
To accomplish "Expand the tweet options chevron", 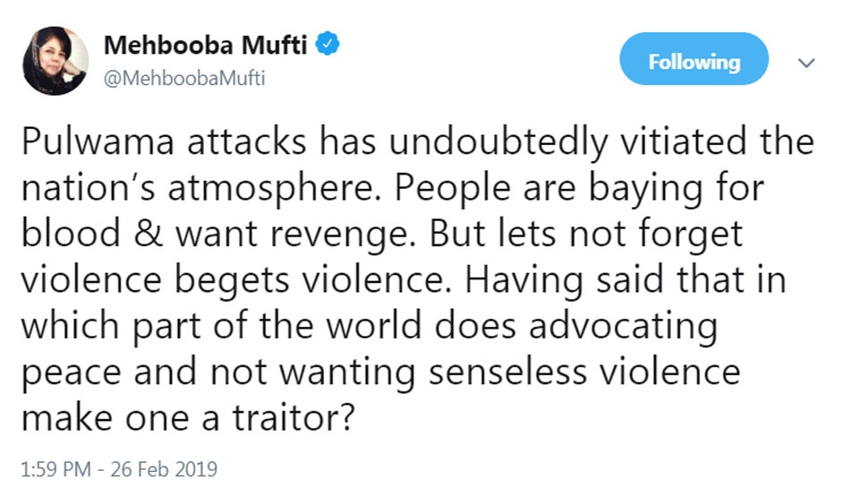I will coord(806,64).
